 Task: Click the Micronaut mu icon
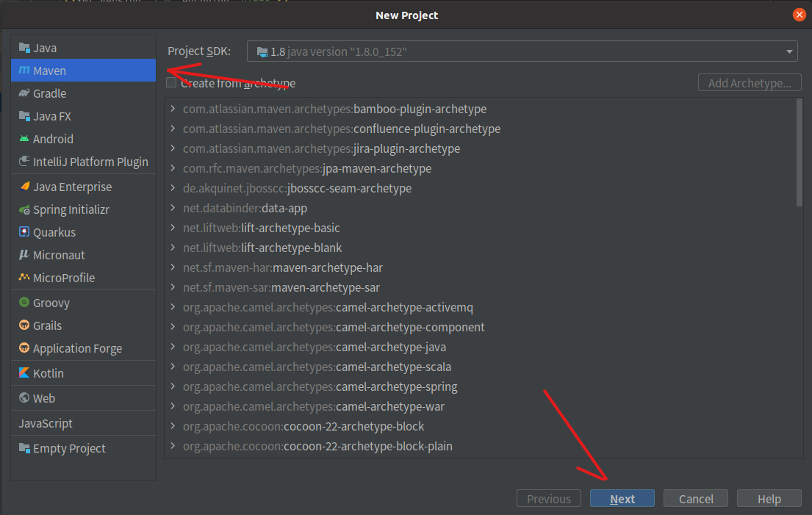tap(24, 255)
